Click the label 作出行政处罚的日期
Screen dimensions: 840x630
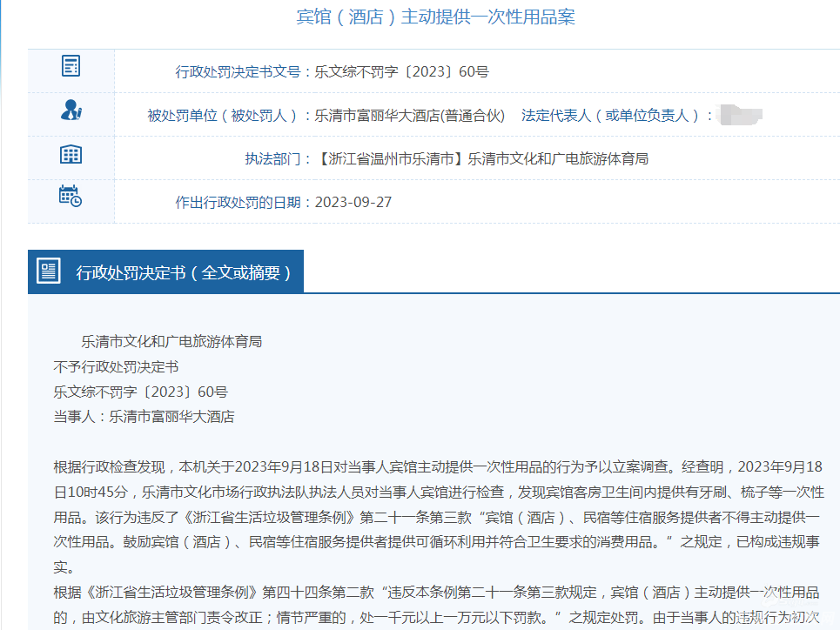[238, 203]
